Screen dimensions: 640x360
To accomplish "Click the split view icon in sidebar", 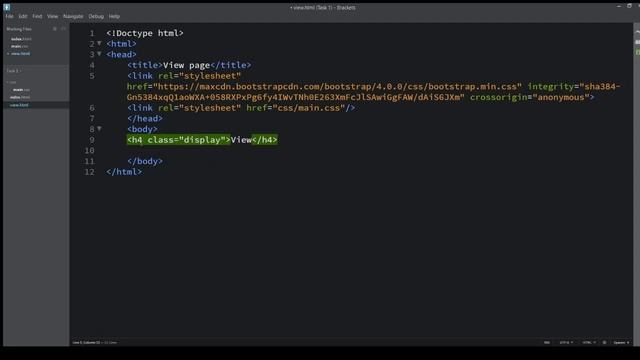I will click(63, 29).
